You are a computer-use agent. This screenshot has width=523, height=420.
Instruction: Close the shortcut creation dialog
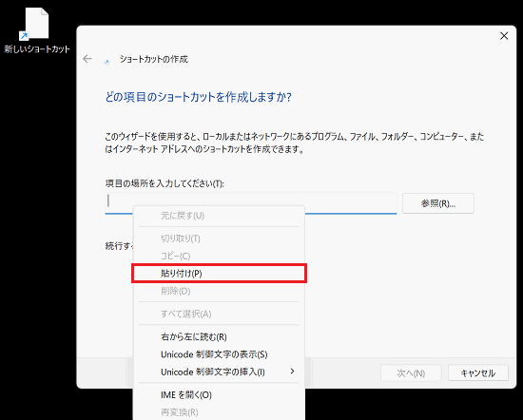[x=504, y=36]
